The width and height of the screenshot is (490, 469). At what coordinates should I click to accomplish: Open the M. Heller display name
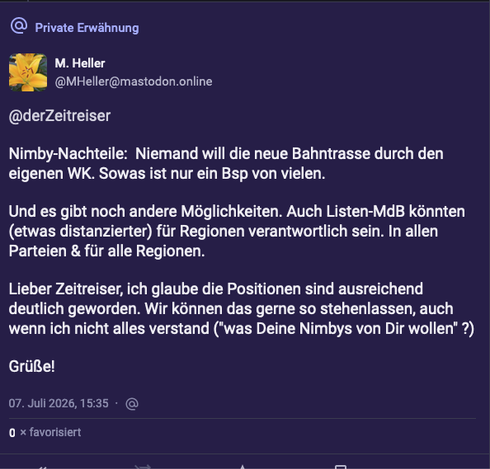(x=80, y=63)
